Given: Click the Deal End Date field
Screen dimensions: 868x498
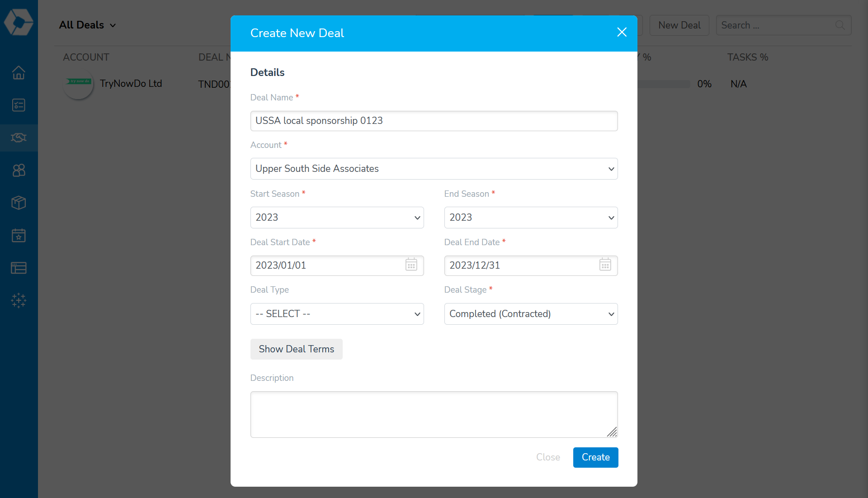Looking at the screenshot, I should 531,266.
